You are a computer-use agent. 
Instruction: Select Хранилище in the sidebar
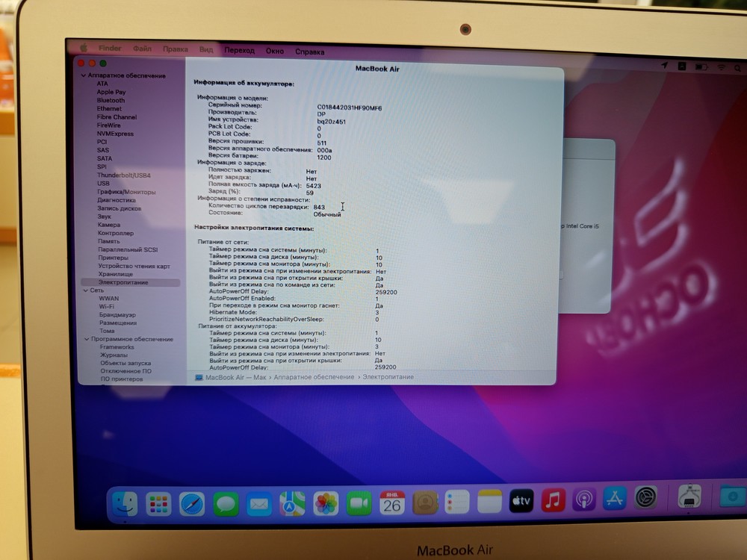click(x=115, y=274)
